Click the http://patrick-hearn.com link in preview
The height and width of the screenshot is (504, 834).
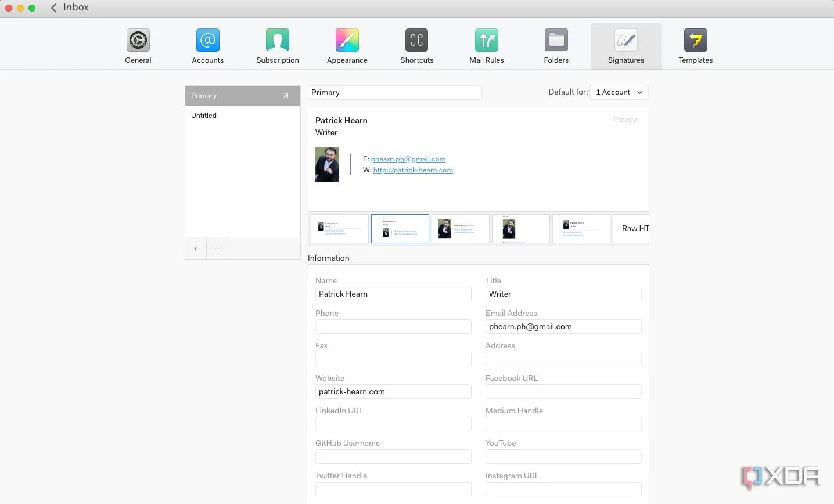click(413, 170)
